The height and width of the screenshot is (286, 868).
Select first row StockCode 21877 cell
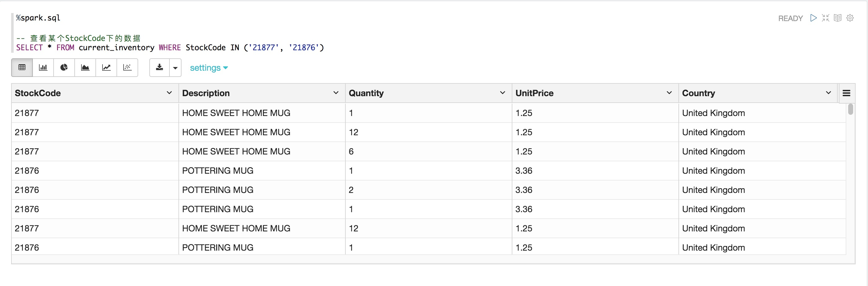point(95,113)
